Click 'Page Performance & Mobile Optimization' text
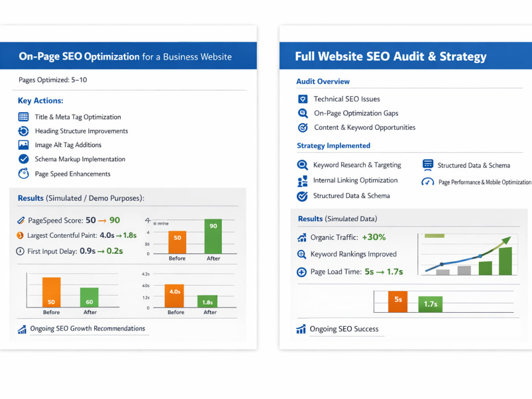The height and width of the screenshot is (399, 532). (x=485, y=182)
